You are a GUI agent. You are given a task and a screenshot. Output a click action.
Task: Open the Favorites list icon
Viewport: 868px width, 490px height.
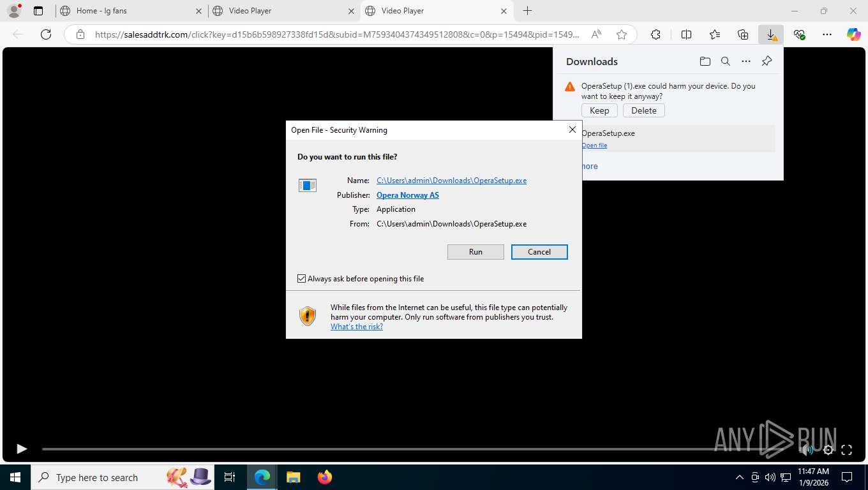pyautogui.click(x=715, y=34)
